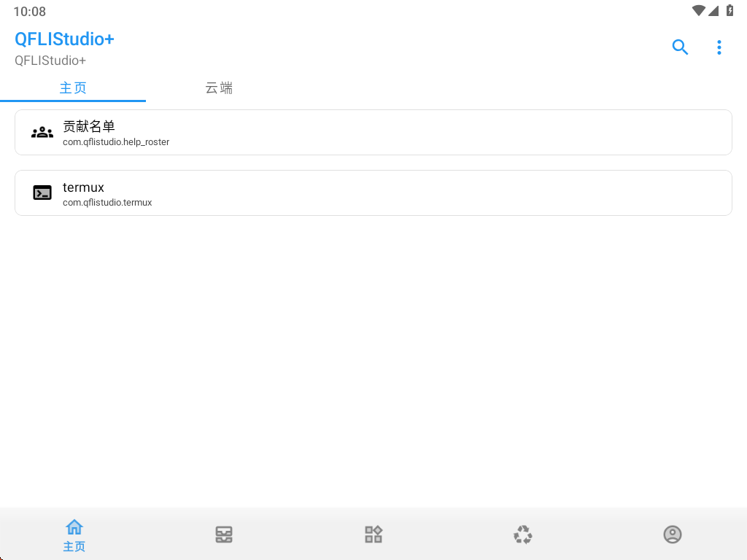The image size is (747, 560).
Task: Click the battery charging status icon
Action: (x=729, y=10)
